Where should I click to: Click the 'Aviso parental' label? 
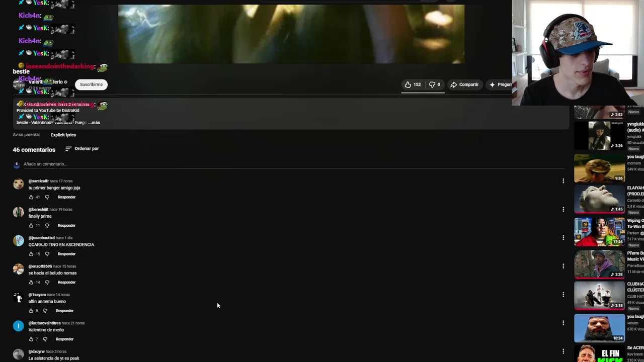26,135
